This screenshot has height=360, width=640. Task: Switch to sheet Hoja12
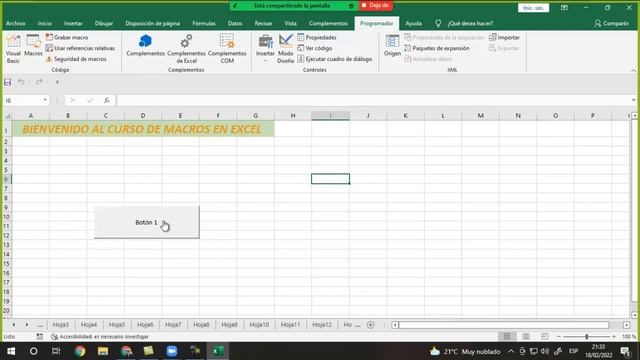point(322,325)
